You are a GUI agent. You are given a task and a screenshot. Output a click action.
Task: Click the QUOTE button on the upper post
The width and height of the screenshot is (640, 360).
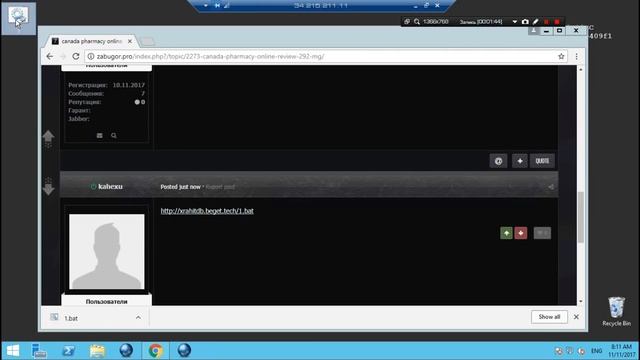(542, 161)
